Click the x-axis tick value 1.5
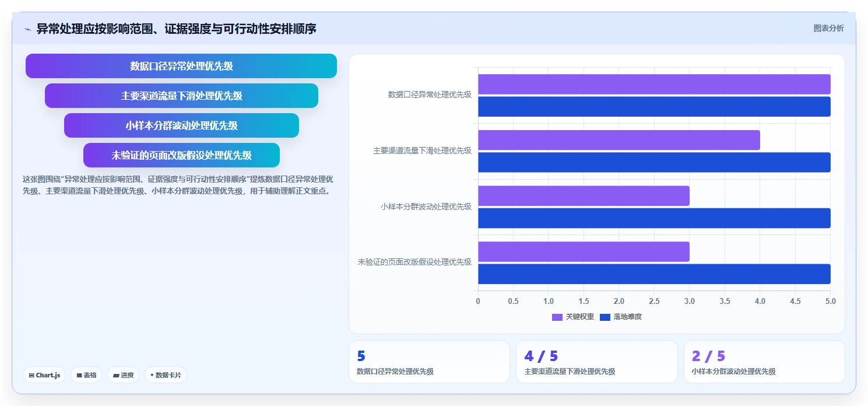This screenshot has height=406, width=868. tap(584, 301)
